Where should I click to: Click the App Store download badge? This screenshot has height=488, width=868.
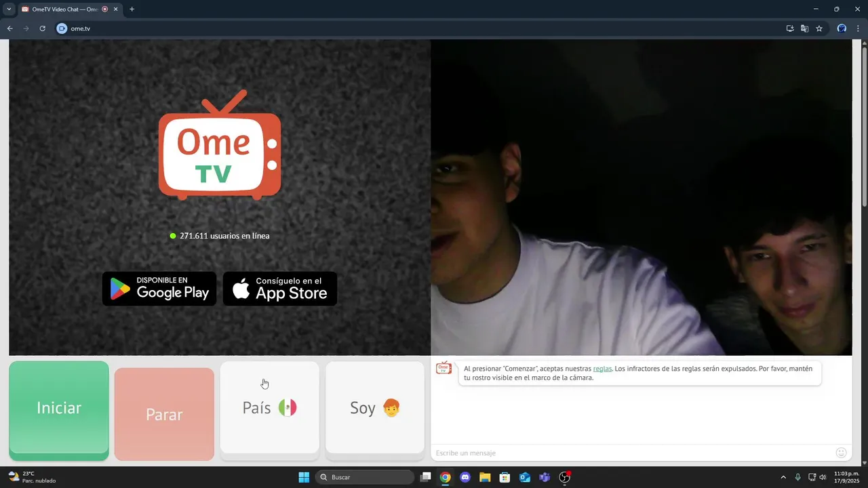point(280,289)
